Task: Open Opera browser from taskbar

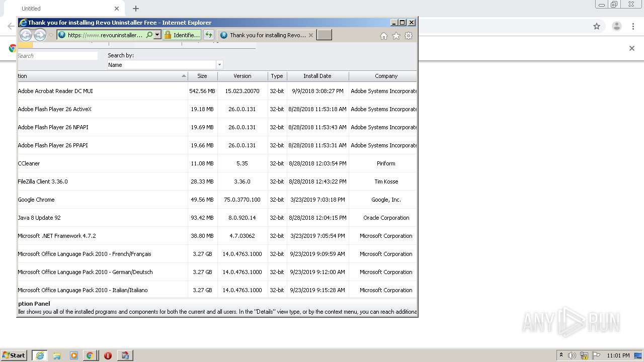Action: pos(108,355)
